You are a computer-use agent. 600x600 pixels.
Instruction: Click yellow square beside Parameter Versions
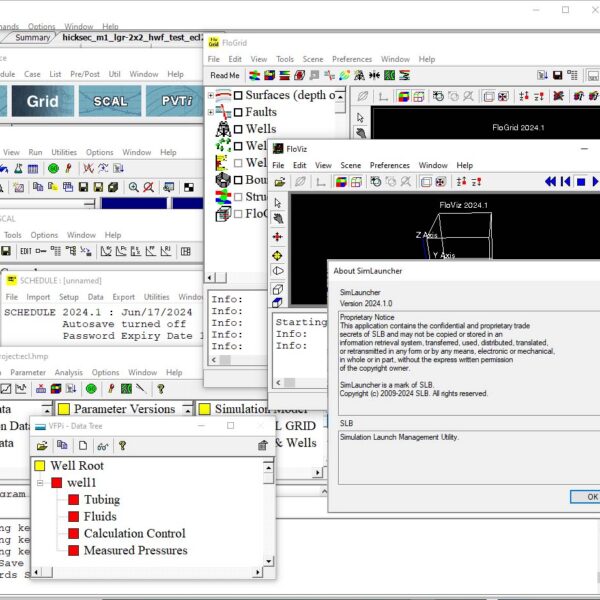click(64, 409)
